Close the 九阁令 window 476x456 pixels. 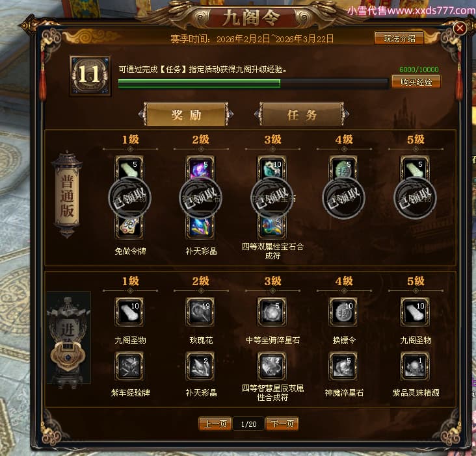(460, 29)
